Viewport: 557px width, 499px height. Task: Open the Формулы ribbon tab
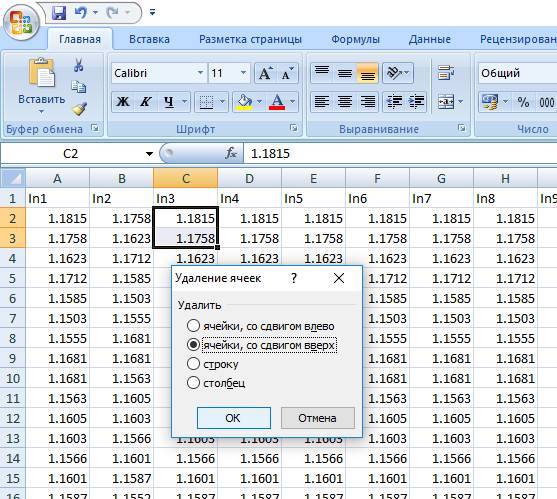coord(355,39)
